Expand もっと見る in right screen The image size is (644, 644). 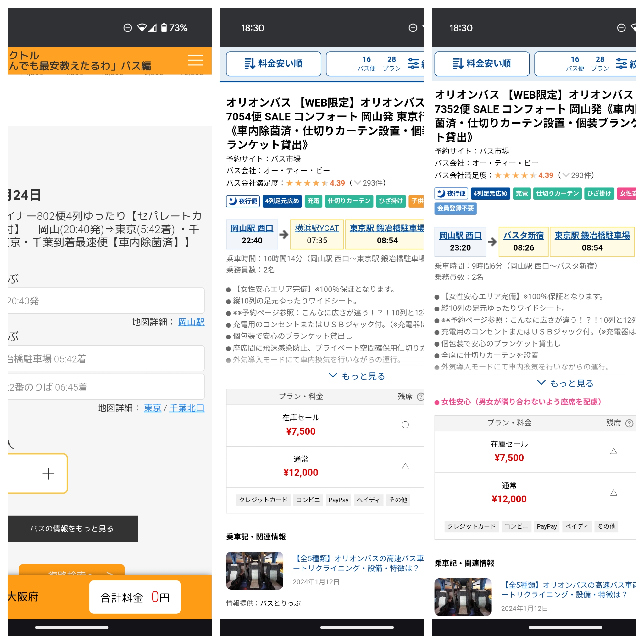(565, 383)
